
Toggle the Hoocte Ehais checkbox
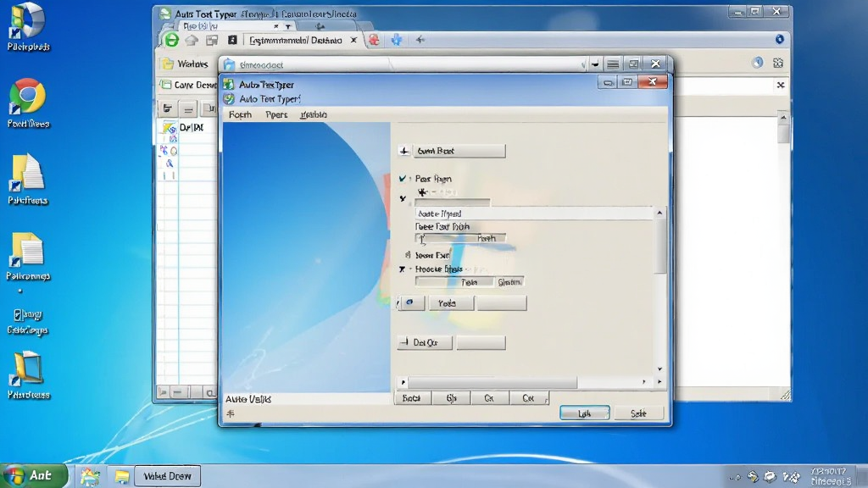(x=403, y=269)
